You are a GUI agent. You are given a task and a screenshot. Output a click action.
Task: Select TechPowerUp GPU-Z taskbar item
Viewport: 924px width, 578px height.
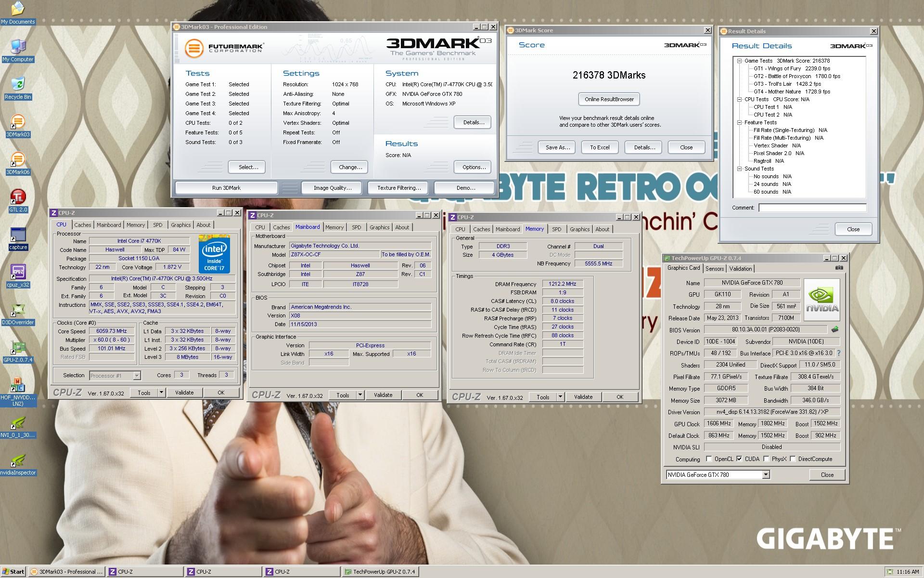coord(380,572)
